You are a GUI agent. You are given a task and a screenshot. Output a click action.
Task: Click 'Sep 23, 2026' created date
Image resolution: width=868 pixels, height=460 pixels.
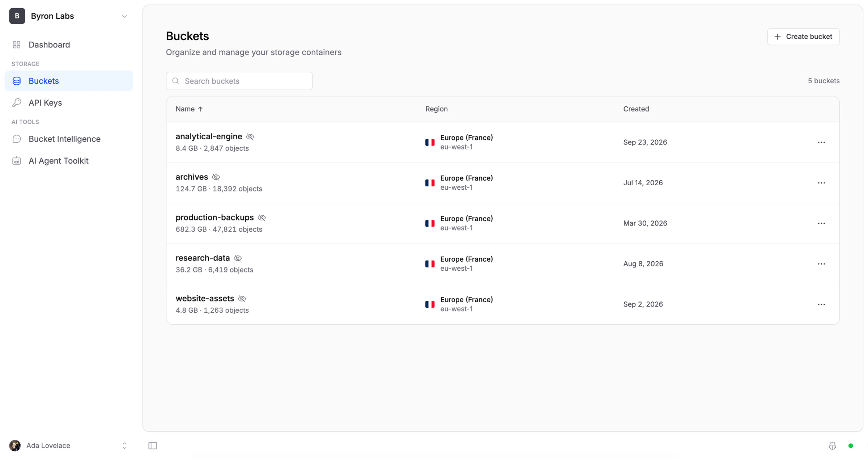point(645,142)
